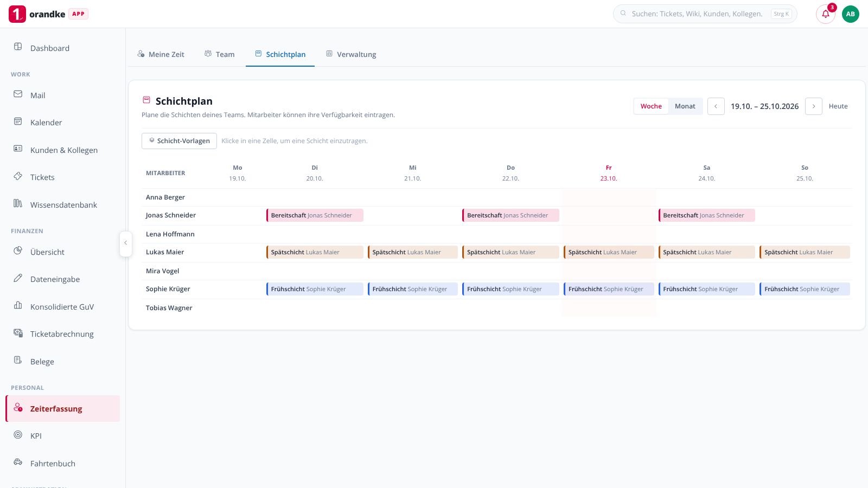Click the date range 19.10. – 25.10.2026

pos(765,106)
